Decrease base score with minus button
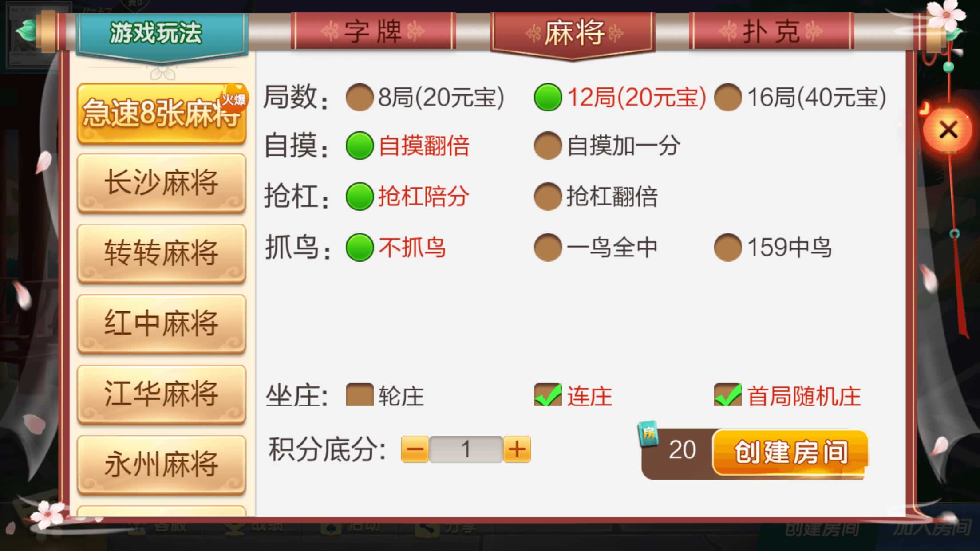The image size is (980, 551). (415, 449)
